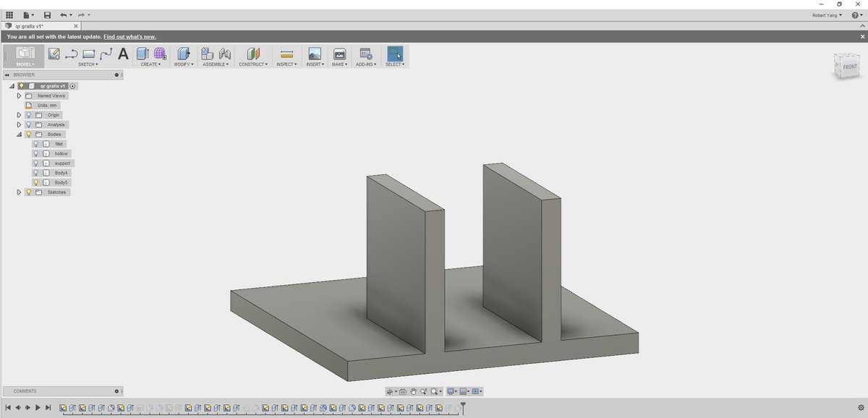The height and width of the screenshot is (418, 868).
Task: Click the Undo arrow
Action: click(x=64, y=14)
